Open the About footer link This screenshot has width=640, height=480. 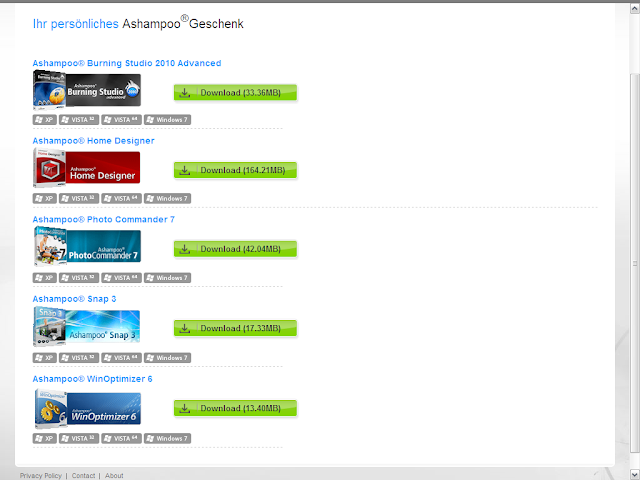pyautogui.click(x=114, y=476)
